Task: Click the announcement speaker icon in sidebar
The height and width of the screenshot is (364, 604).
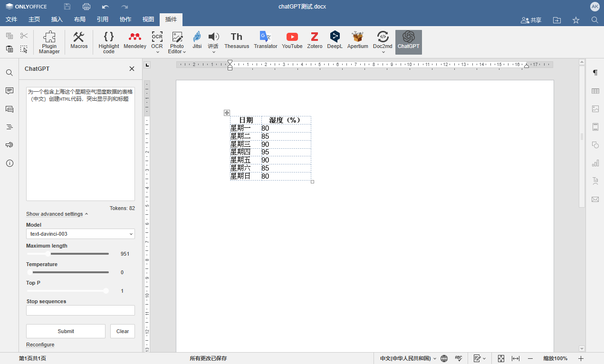Action: (x=10, y=145)
